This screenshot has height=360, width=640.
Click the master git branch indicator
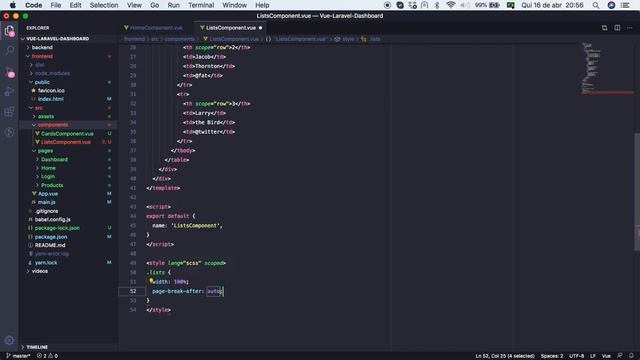click(x=18, y=356)
